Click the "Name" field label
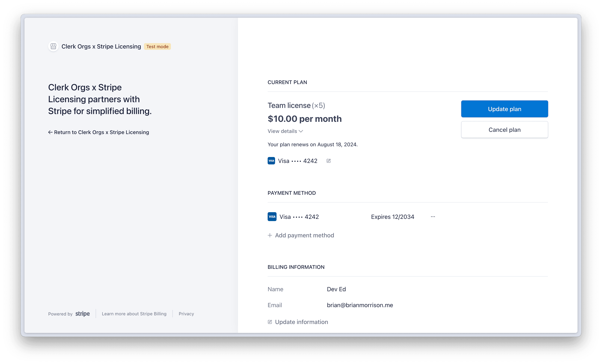The height and width of the screenshot is (364, 602). tap(275, 289)
